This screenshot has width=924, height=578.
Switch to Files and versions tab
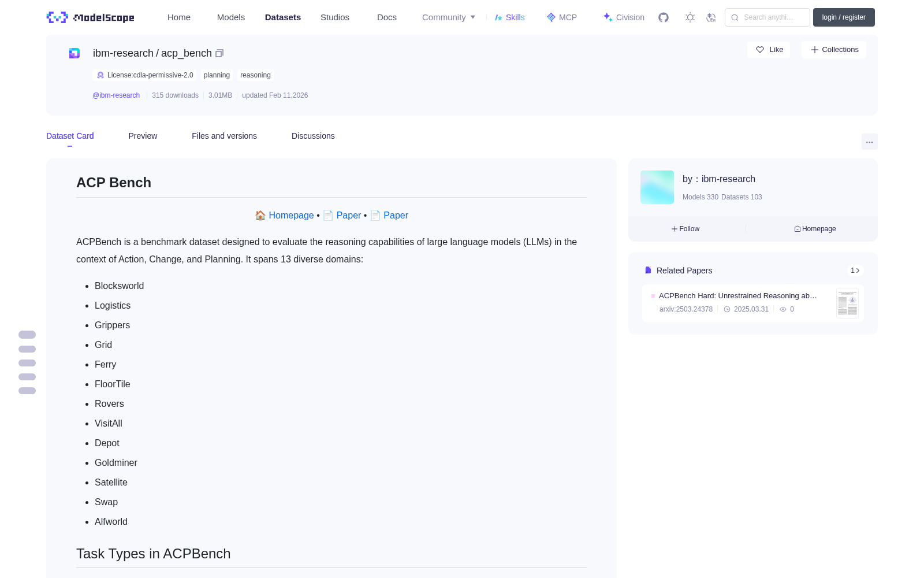(224, 136)
